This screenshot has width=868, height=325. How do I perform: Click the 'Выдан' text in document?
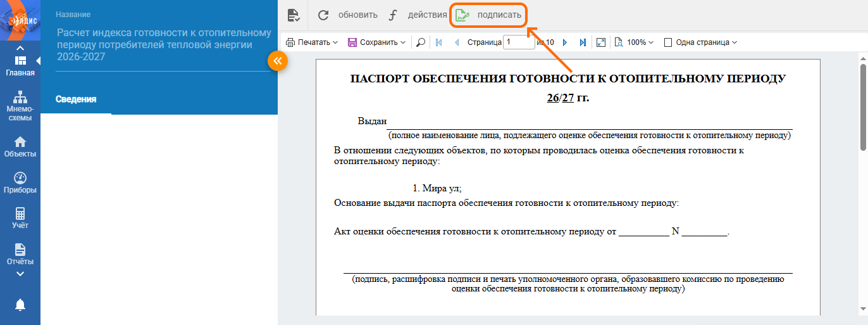pos(372,121)
